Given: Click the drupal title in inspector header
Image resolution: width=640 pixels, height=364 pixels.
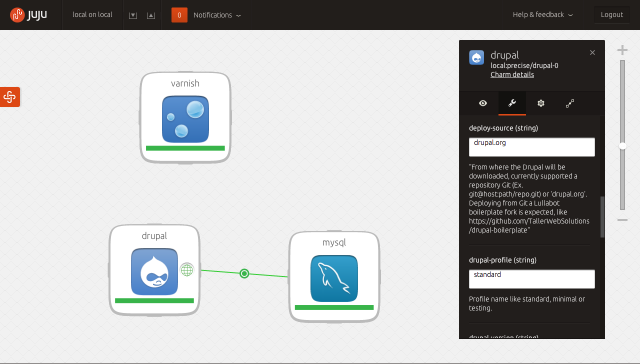Looking at the screenshot, I should tap(505, 55).
